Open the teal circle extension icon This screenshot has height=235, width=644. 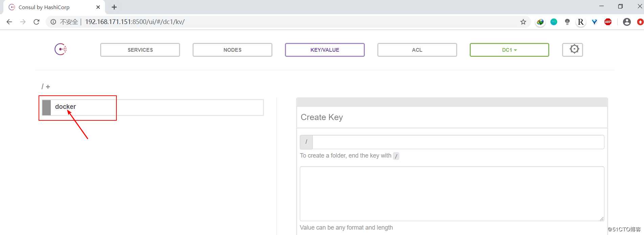click(x=554, y=22)
